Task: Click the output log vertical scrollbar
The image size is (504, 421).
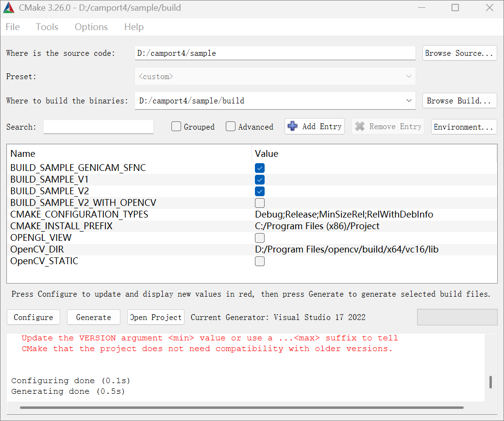Action: [x=490, y=382]
